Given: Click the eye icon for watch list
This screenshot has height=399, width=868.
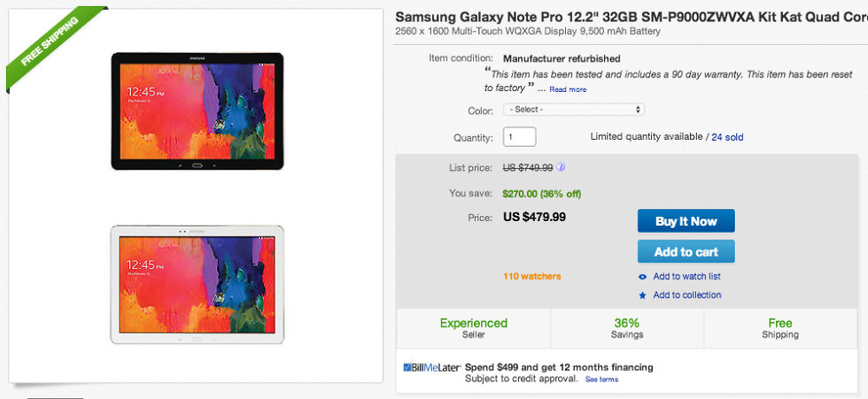Looking at the screenshot, I should (642, 277).
